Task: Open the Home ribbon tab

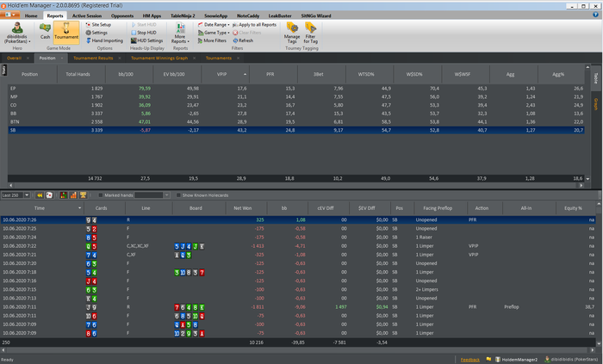Action: coord(31,15)
